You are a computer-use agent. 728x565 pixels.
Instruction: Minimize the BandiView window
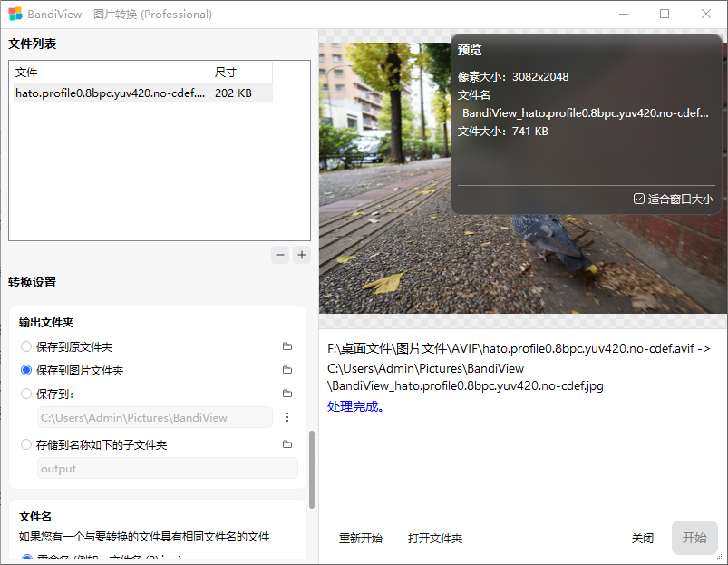point(624,14)
